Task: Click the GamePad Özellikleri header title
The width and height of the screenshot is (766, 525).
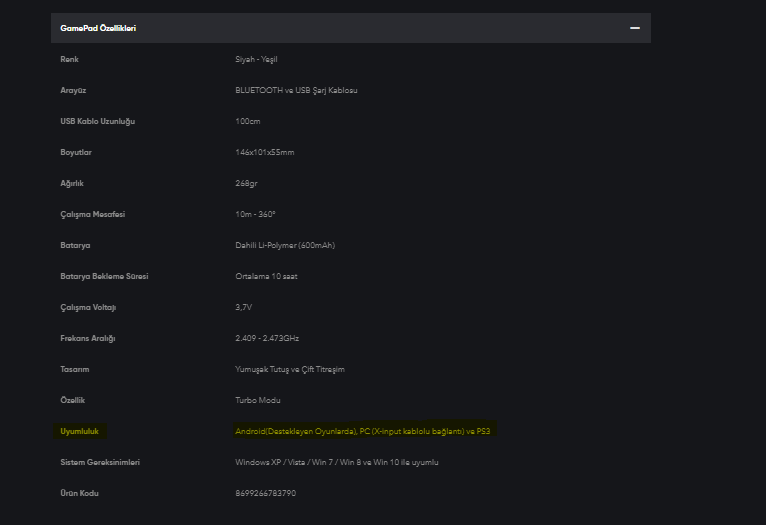Action: [98, 28]
